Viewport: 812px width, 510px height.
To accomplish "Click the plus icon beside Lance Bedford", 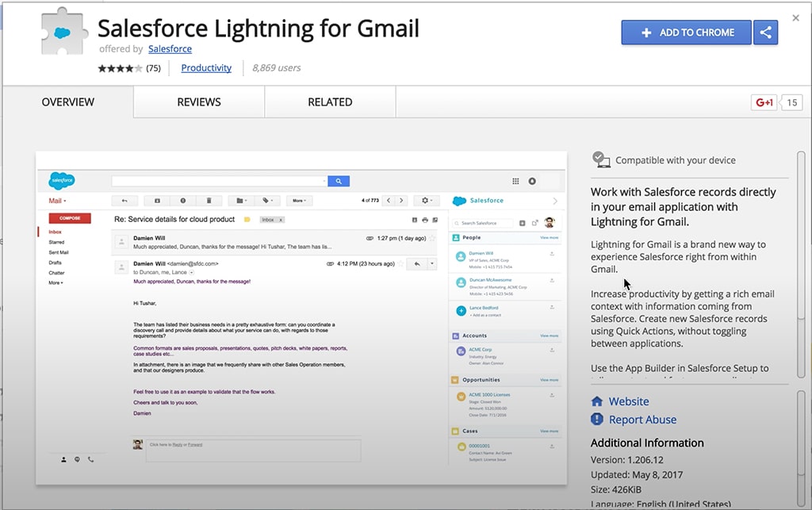I will pyautogui.click(x=461, y=311).
